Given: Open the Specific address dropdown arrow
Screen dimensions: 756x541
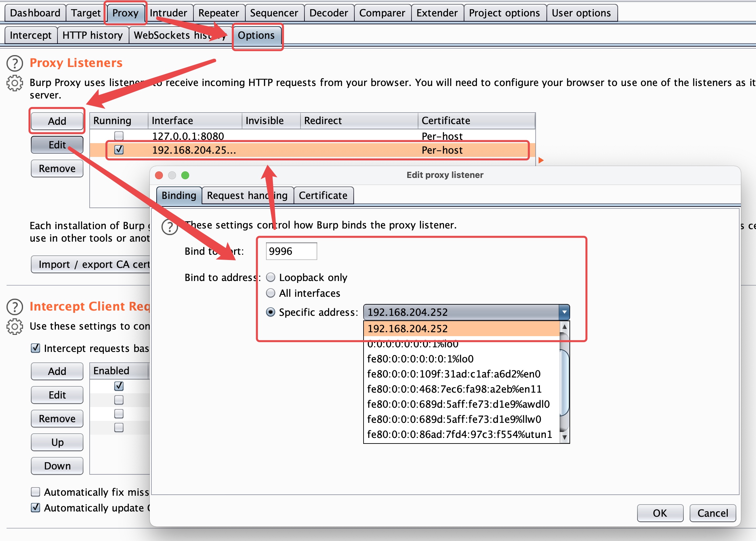Looking at the screenshot, I should pyautogui.click(x=565, y=312).
